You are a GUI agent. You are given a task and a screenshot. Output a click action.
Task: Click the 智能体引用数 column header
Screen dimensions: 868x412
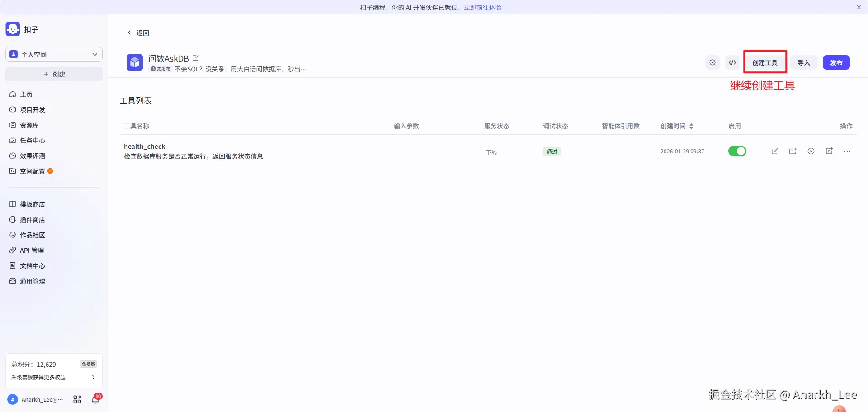(621, 126)
